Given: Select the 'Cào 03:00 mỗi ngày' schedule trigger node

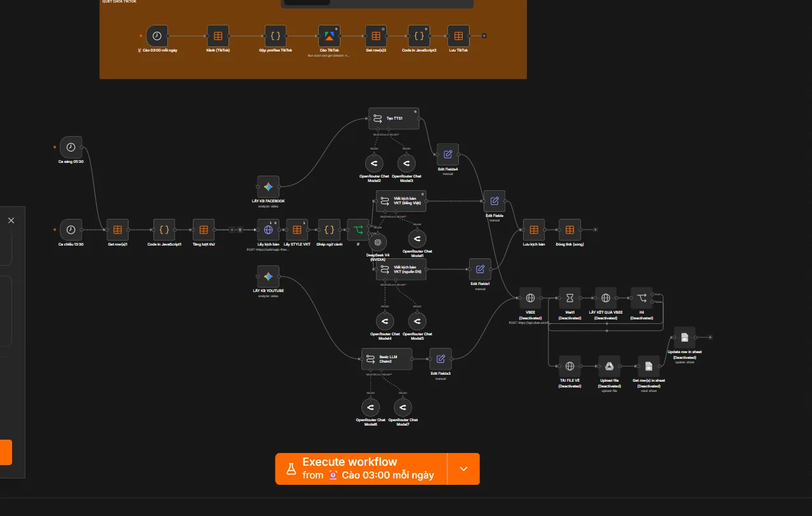Looking at the screenshot, I should (157, 36).
